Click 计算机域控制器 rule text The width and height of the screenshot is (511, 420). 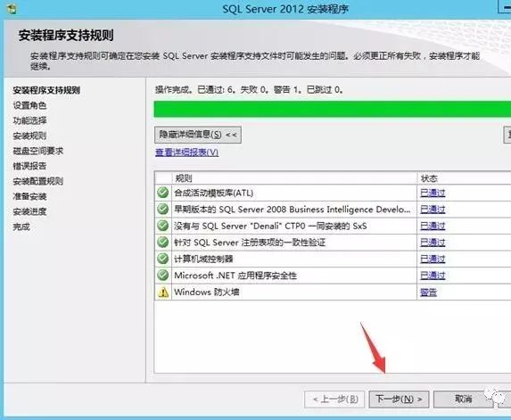tap(203, 259)
